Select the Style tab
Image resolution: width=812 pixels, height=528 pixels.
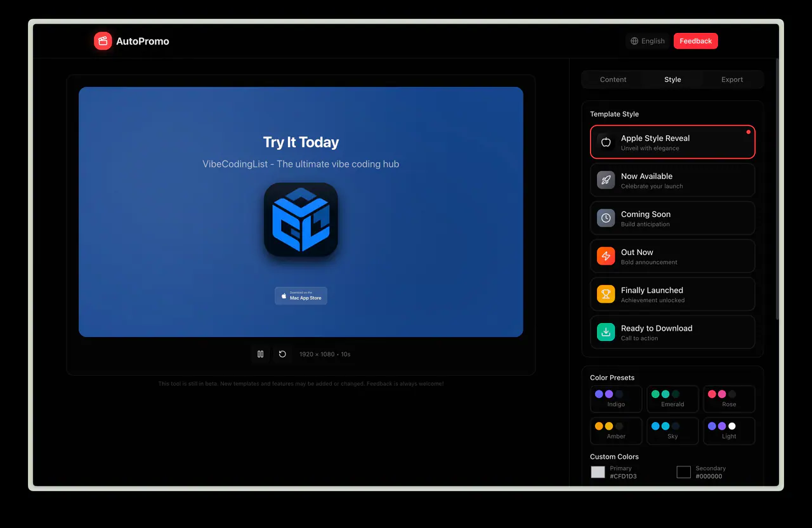click(672, 80)
